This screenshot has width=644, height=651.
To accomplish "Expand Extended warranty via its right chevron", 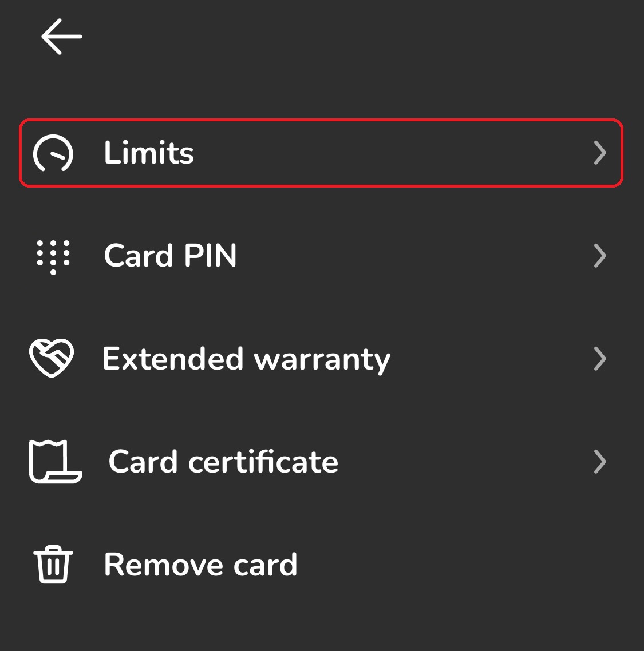I will [x=600, y=359].
